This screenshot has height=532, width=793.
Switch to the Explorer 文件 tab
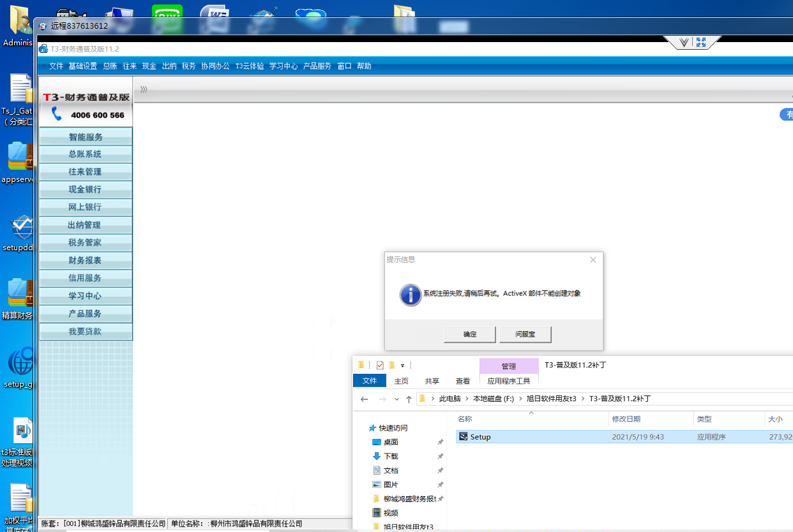(370, 381)
